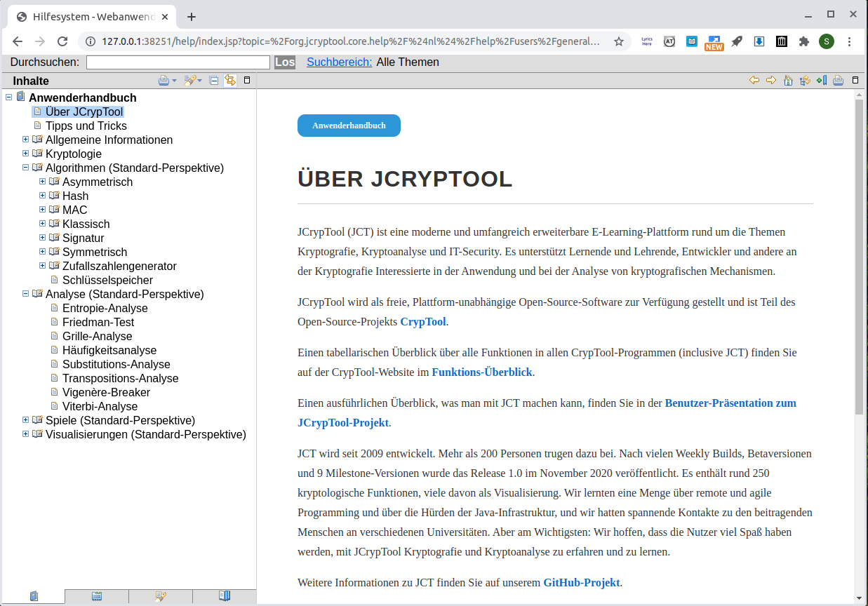Toggle link with contents icon in Inhalte toolbar

coord(229,81)
